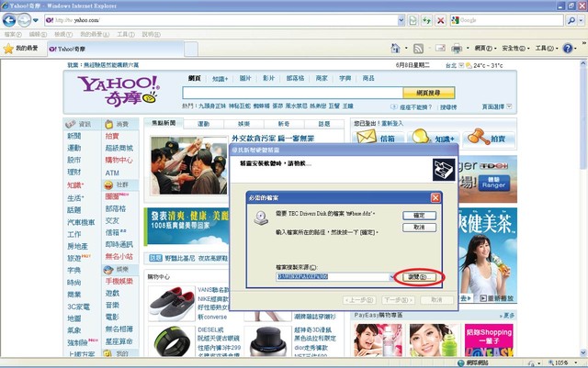Switch to the 話題 news tab

(324, 124)
